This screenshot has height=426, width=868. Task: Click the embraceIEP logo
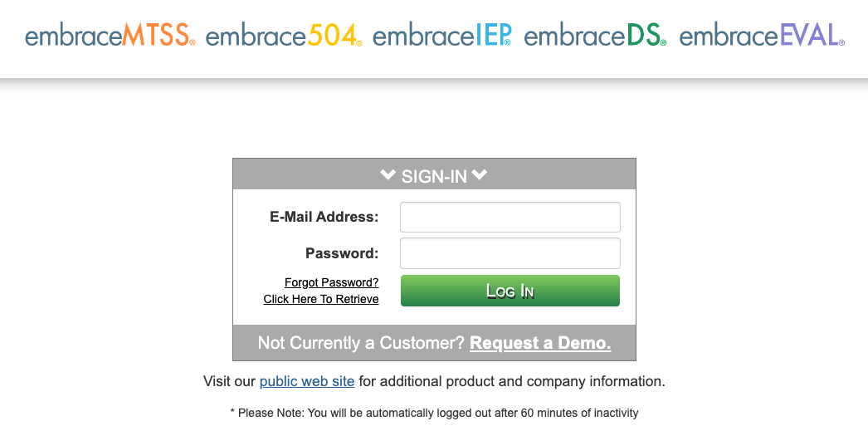pyautogui.click(x=441, y=36)
